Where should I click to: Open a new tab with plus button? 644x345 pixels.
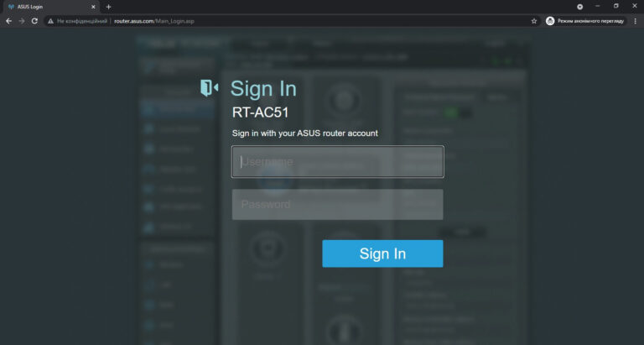click(108, 7)
